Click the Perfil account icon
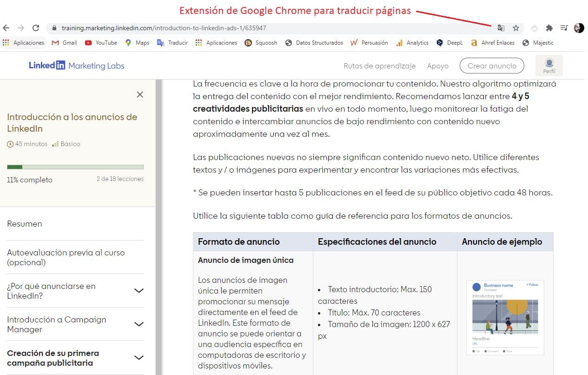The width and height of the screenshot is (588, 375). pos(549,65)
